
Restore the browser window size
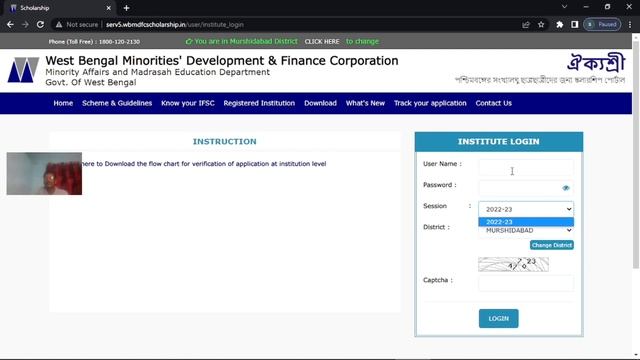click(607, 7)
